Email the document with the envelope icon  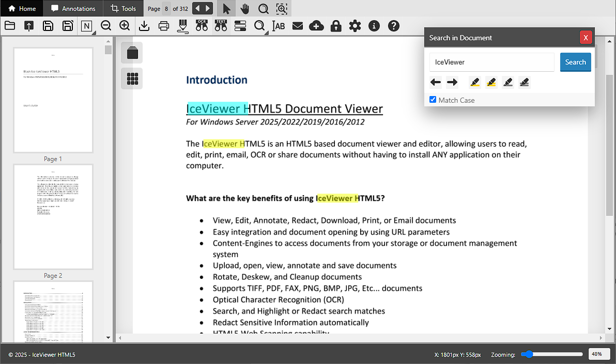297,26
